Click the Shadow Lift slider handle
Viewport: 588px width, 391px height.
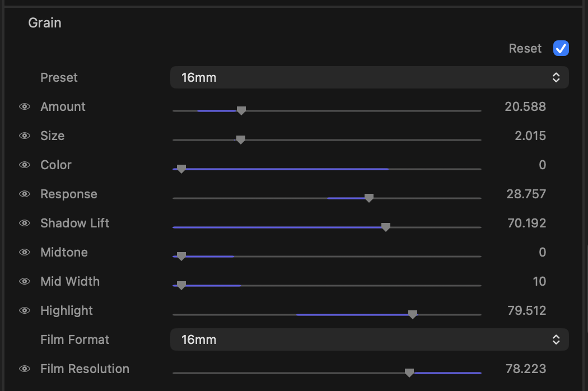[x=385, y=227]
